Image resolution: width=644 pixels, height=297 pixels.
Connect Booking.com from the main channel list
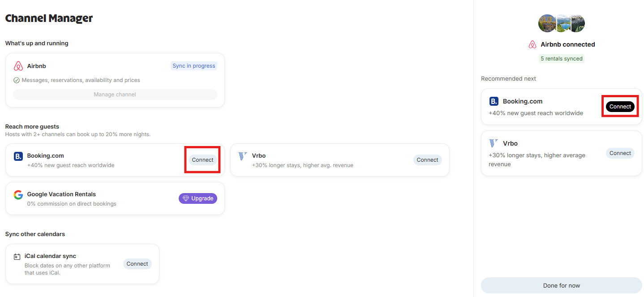tap(202, 160)
